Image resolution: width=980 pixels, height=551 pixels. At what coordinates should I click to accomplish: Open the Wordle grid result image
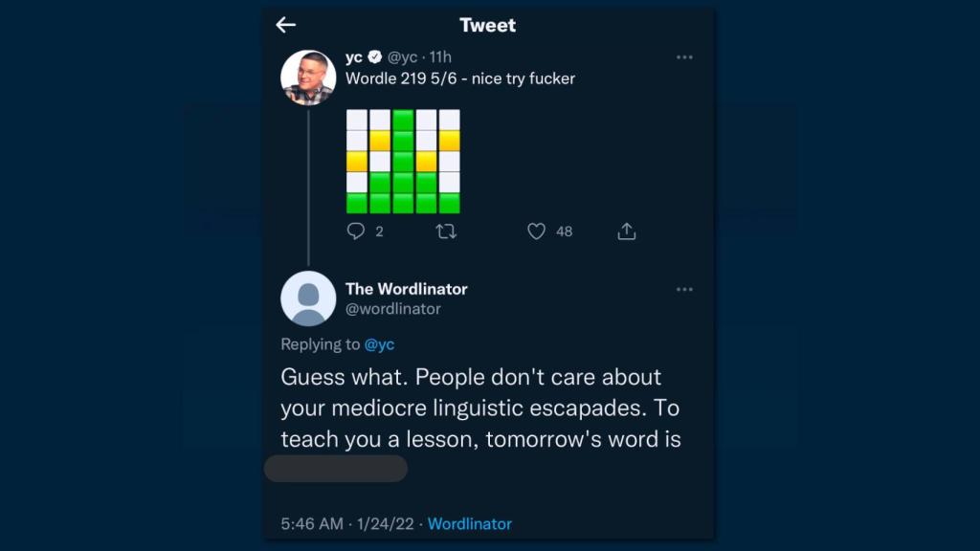[x=403, y=161]
